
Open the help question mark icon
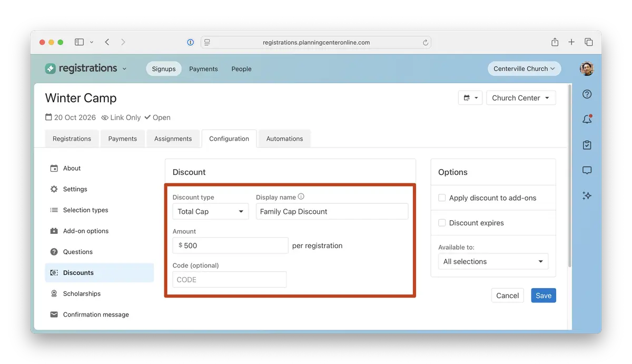[587, 94]
